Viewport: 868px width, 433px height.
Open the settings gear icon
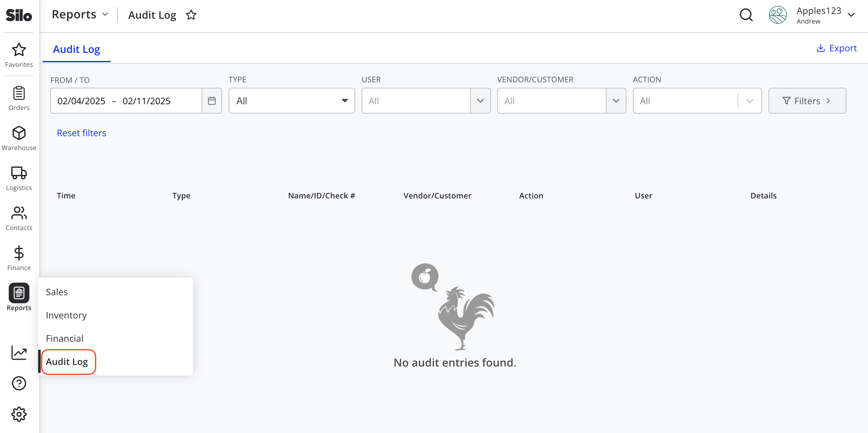tap(19, 414)
